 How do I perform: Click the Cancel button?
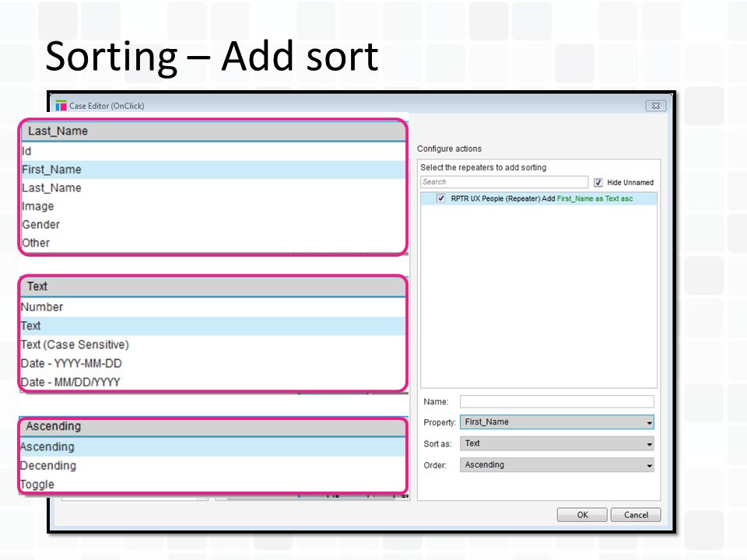(636, 515)
